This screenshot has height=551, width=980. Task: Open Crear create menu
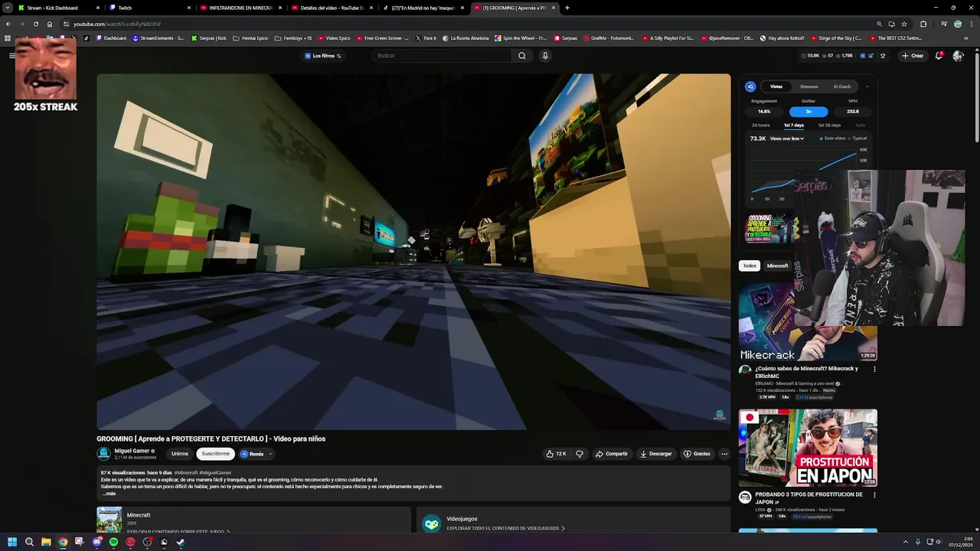click(913, 56)
